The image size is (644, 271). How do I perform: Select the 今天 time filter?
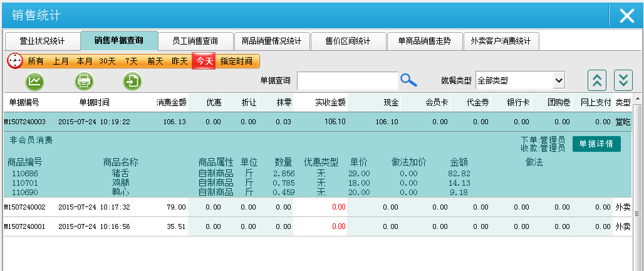pos(204,61)
